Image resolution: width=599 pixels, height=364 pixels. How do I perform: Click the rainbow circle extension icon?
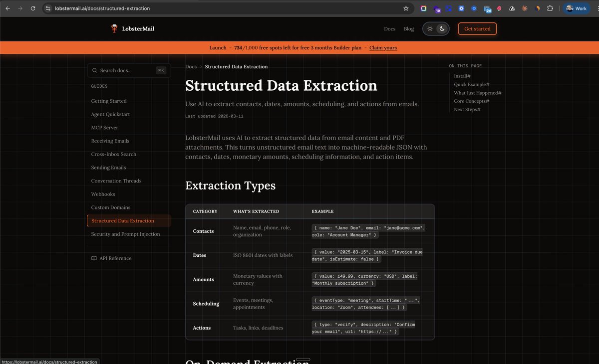pyautogui.click(x=424, y=8)
